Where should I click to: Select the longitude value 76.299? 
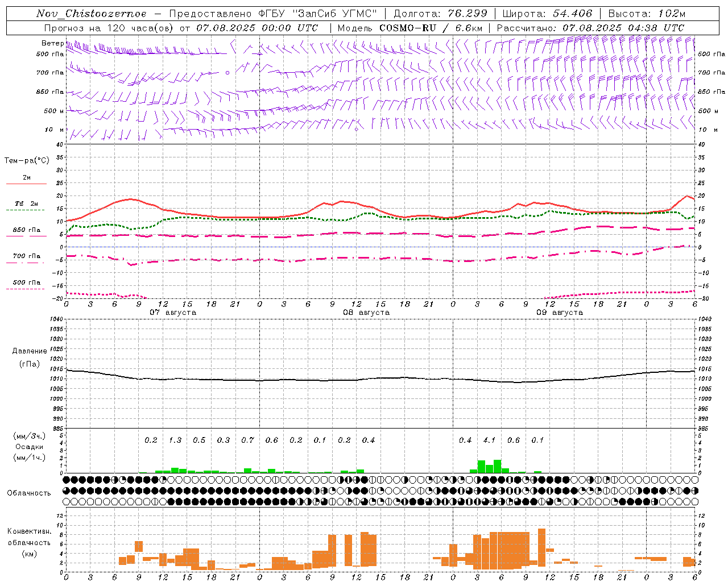[468, 14]
